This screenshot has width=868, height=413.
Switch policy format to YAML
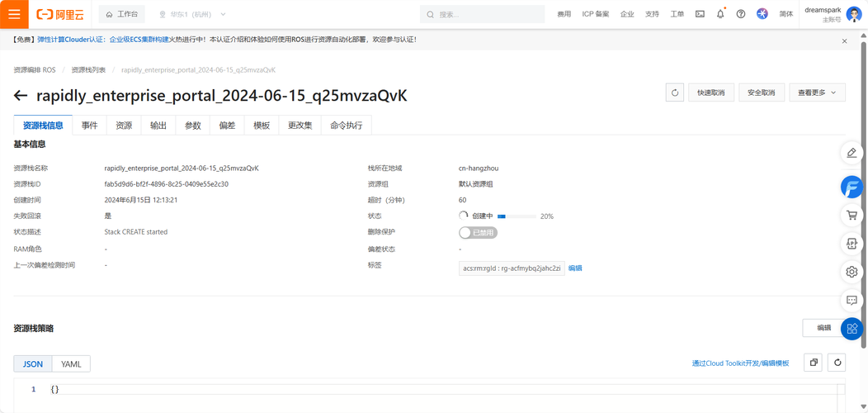point(71,363)
